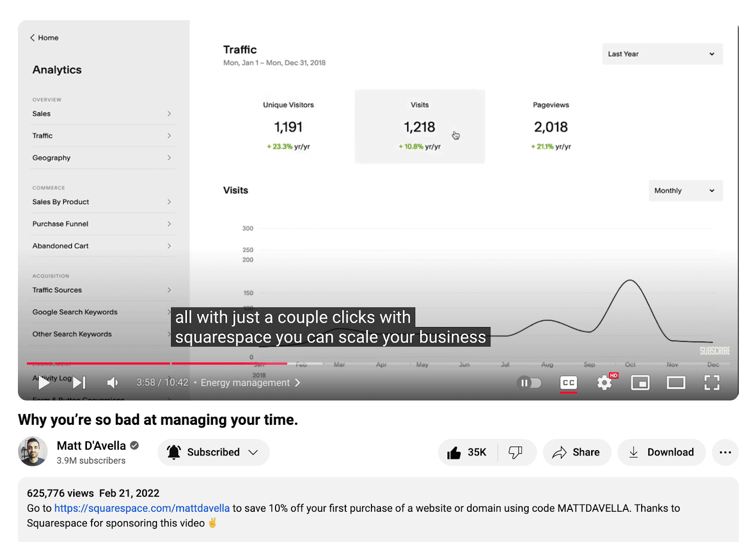Screen dimensions: 756x542
Task: Open the Subscribed notification dropdown
Action: [x=214, y=452]
